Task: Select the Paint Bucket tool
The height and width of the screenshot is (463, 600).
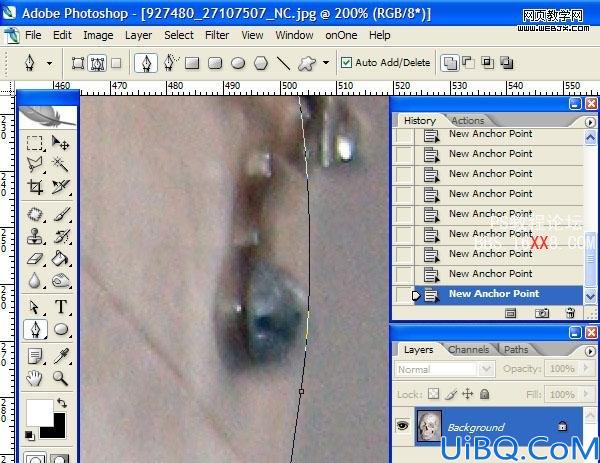Action: point(60,259)
